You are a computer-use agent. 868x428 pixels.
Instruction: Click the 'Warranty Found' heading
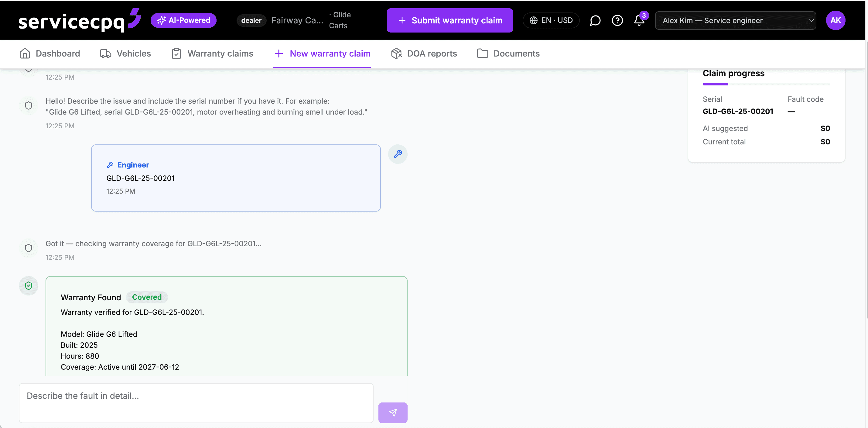(91, 297)
